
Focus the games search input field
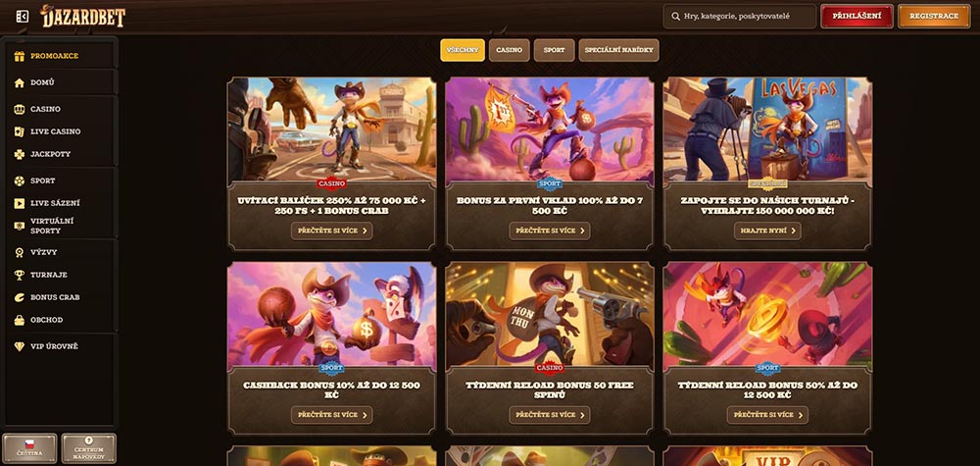click(x=740, y=17)
